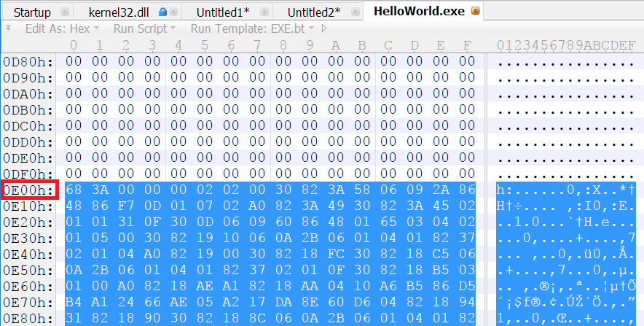Switch to the kernel32.dll tab
Image resolution: width=644 pixels, height=326 pixels.
point(119,12)
